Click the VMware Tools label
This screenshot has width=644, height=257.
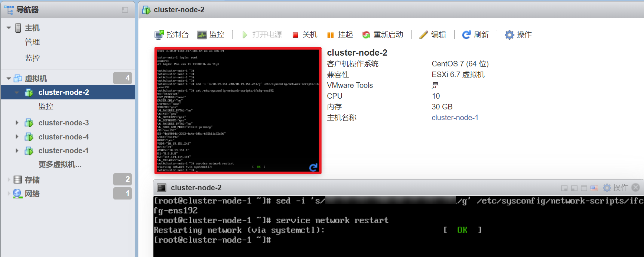click(x=350, y=85)
